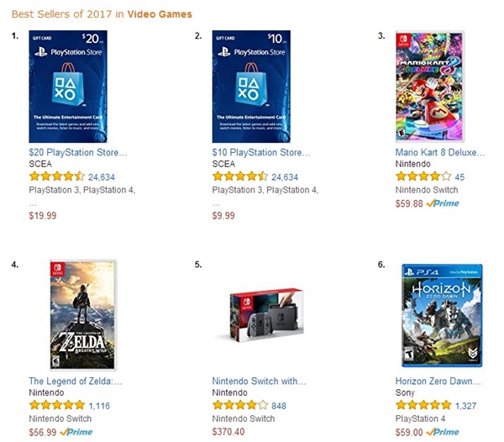Click the Prime badge next to $56.99

click(76, 432)
